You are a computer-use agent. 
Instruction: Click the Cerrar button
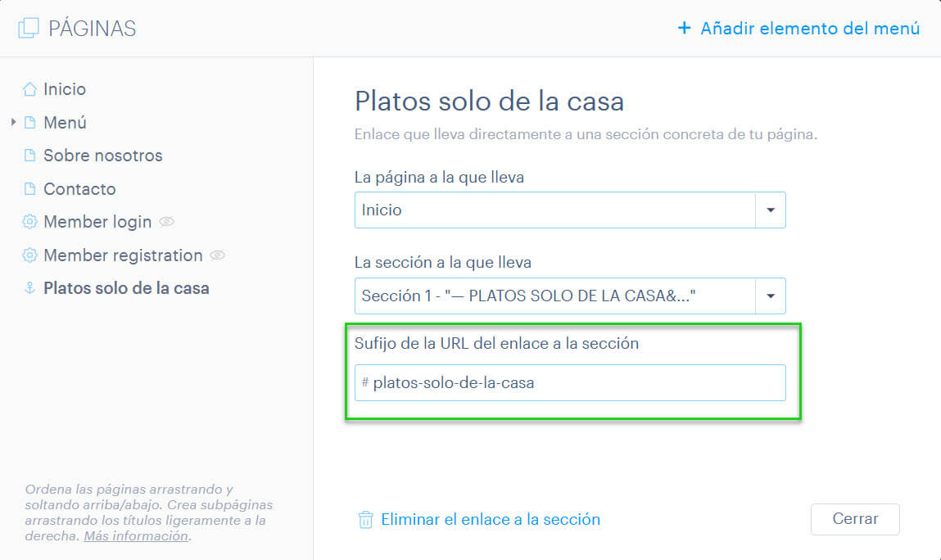click(x=855, y=519)
